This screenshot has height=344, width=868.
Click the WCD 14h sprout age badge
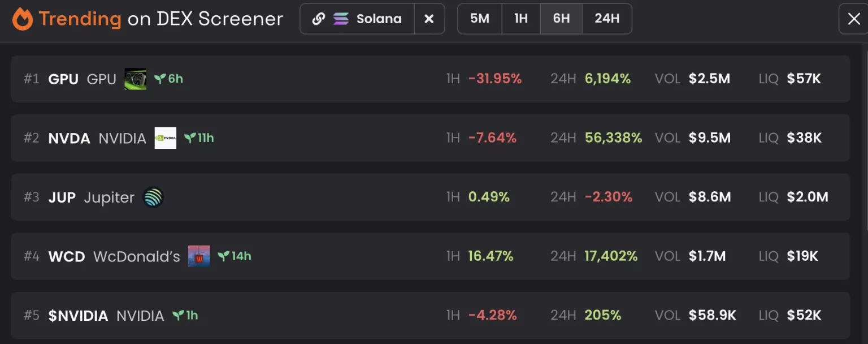tap(234, 256)
